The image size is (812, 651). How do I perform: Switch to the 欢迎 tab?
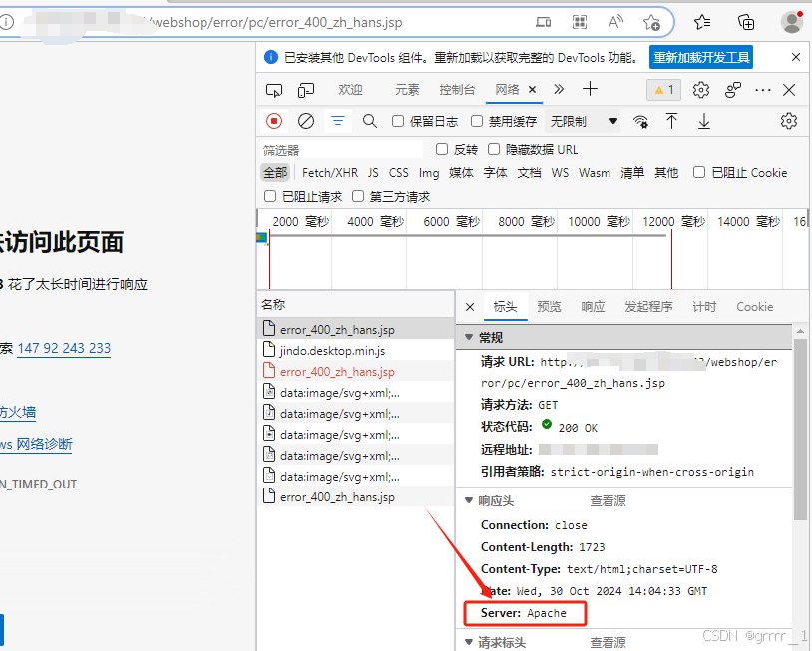click(x=350, y=90)
